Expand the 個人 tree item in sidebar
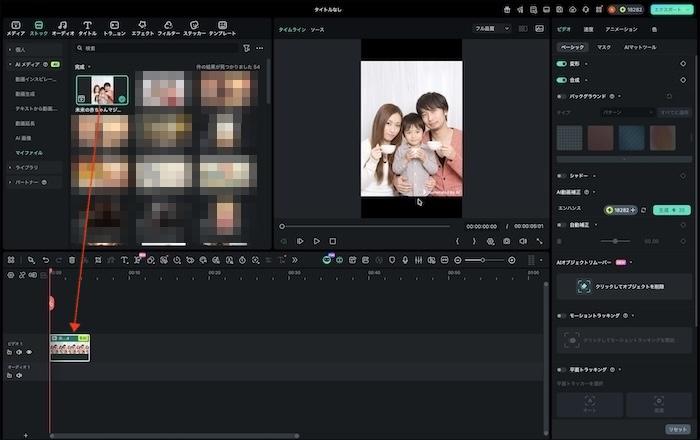This screenshot has height=440, width=700. click(x=10, y=50)
